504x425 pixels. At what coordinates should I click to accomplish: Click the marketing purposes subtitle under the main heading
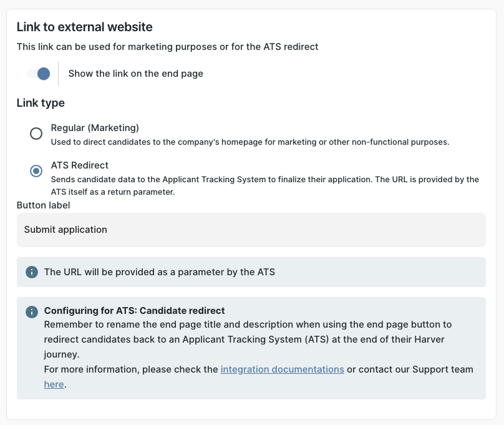(167, 47)
